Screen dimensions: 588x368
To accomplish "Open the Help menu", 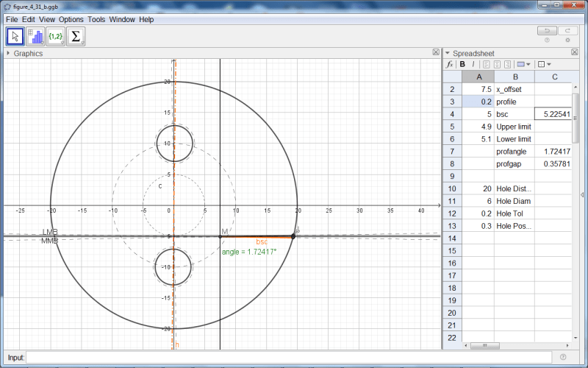I will [146, 20].
